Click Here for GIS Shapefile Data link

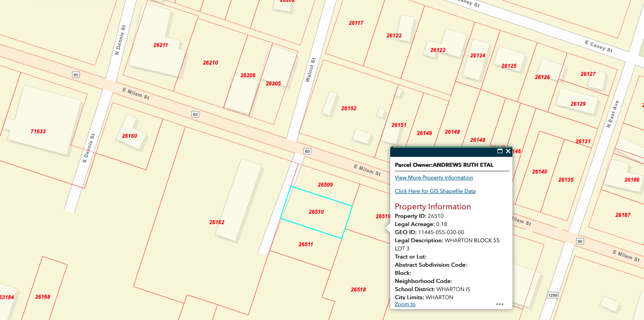tap(435, 191)
